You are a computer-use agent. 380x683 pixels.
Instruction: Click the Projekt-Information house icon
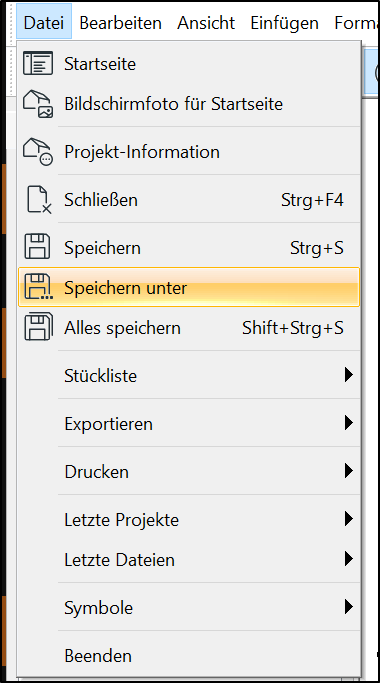coord(38,152)
